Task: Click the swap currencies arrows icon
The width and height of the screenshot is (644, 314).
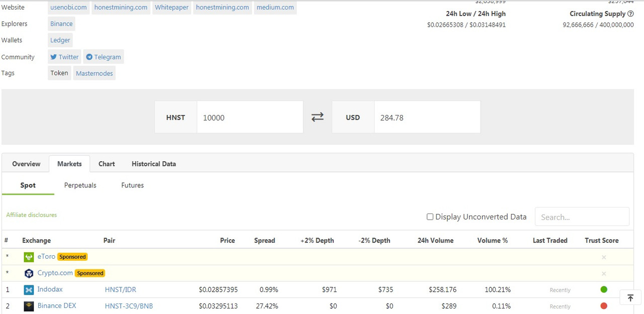Action: pyautogui.click(x=317, y=117)
